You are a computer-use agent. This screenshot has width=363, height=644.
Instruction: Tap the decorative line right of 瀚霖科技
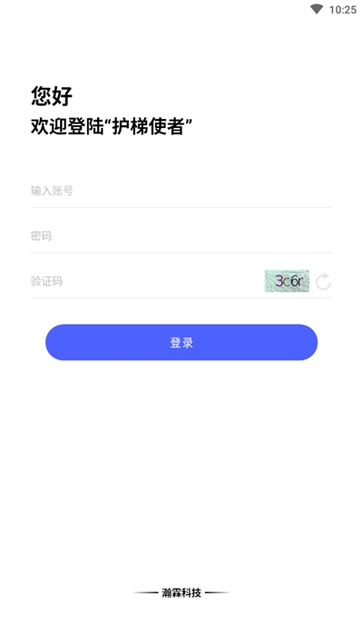click(x=217, y=592)
